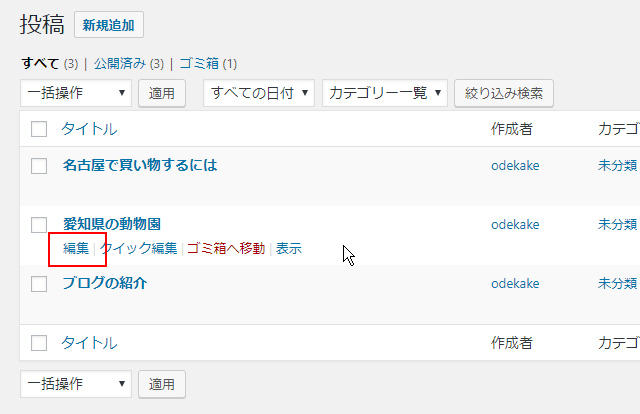Open the 公開済み posts filter
Viewport: 640px width, 414px height.
[120, 63]
